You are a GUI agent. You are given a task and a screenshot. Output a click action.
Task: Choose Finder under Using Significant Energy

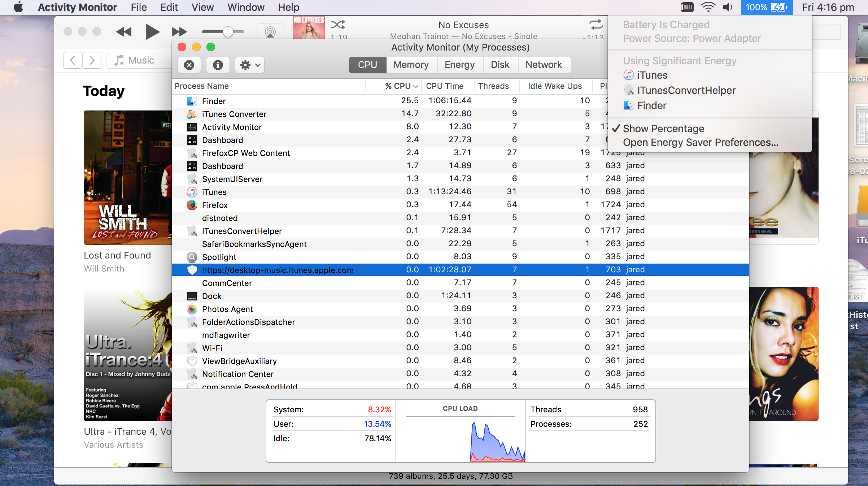pyautogui.click(x=710, y=105)
